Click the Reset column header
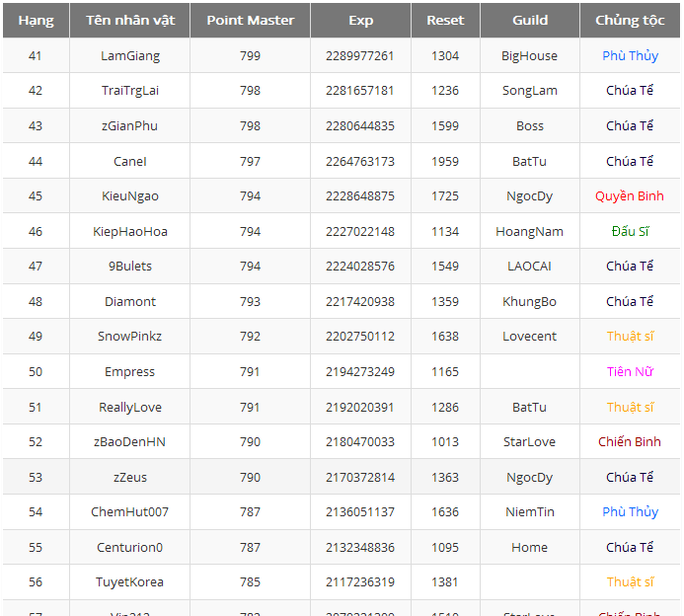The image size is (684, 616). [445, 21]
